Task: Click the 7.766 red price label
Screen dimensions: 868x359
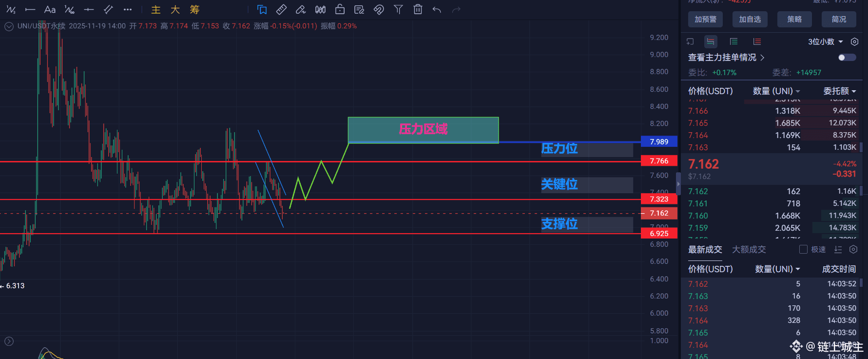Action: (659, 161)
